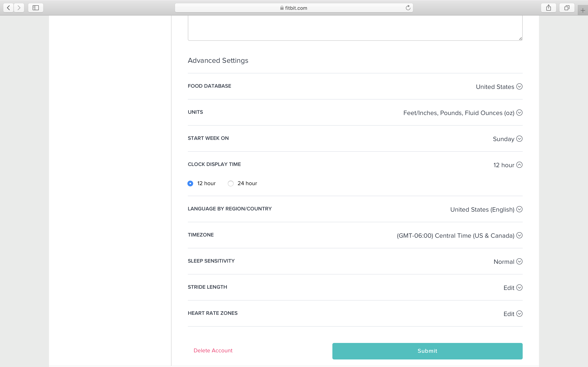The height and width of the screenshot is (367, 588).
Task: Expand the Language by Region/Country dropdown
Action: click(519, 209)
